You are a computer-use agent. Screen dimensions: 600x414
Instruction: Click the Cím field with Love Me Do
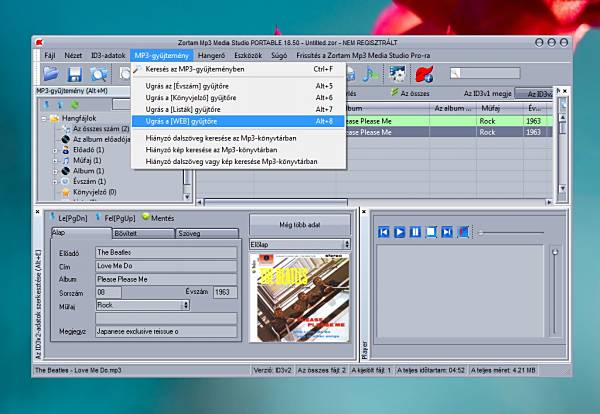[x=166, y=266]
